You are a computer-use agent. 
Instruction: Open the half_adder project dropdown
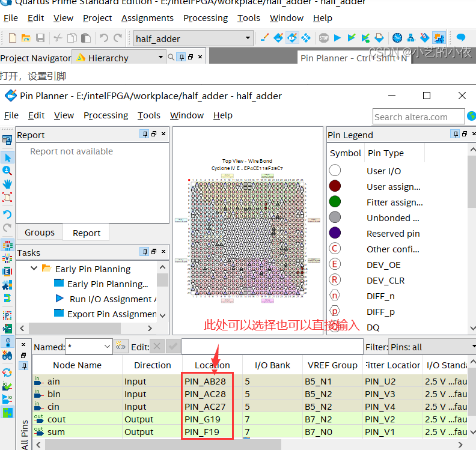click(x=248, y=38)
